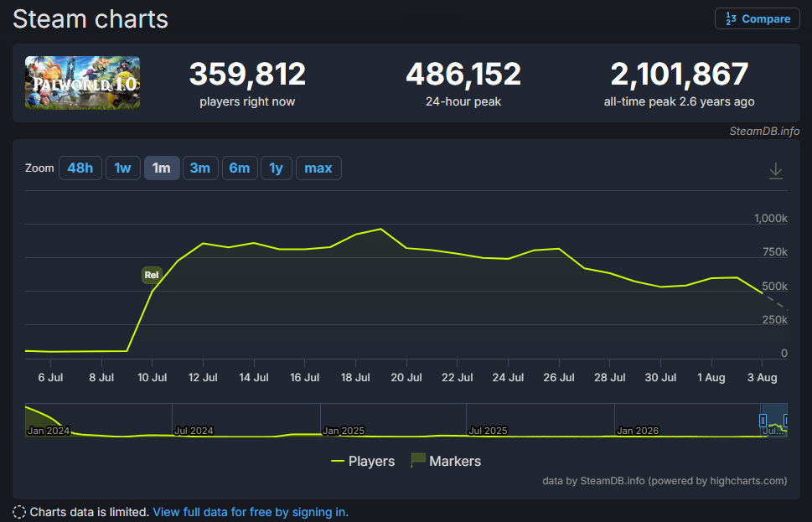Viewport: 812px width, 522px height.
Task: Select the 1y zoom range
Action: coord(276,168)
